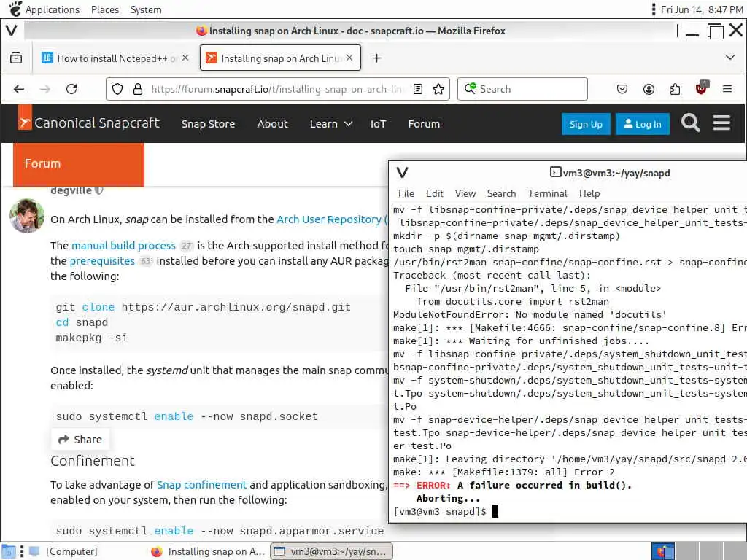This screenshot has width=747, height=560.
Task: Open the Pocket save icon
Action: 622,89
